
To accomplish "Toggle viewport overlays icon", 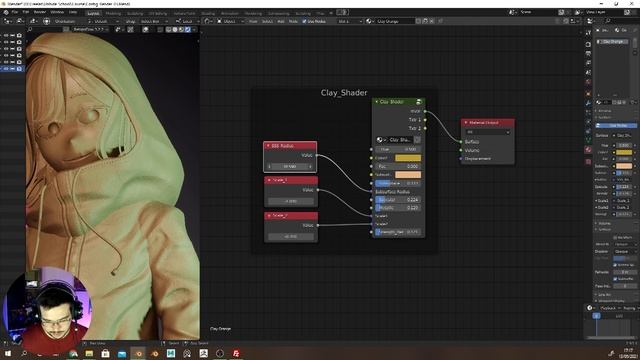I will tap(145, 29).
